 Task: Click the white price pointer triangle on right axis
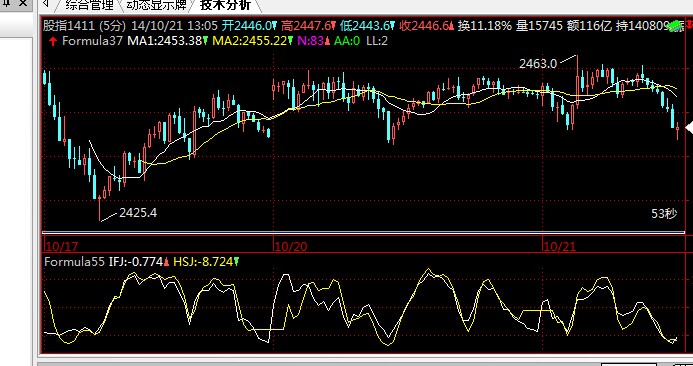pos(689,128)
